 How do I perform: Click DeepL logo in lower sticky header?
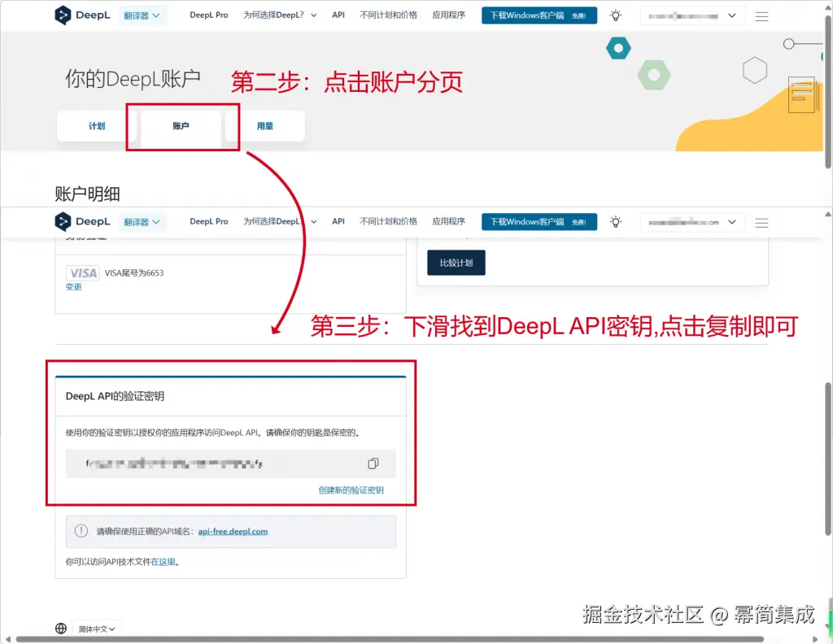click(82, 221)
